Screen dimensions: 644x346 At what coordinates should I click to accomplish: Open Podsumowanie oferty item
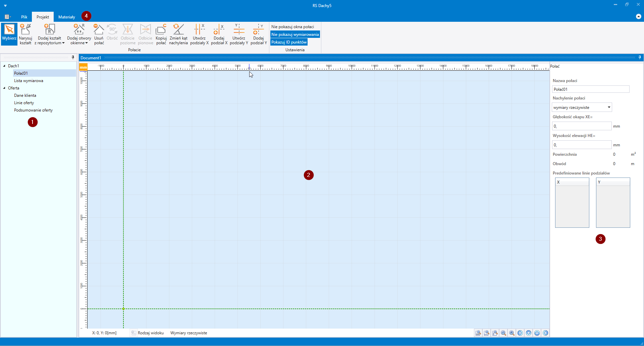[33, 110]
